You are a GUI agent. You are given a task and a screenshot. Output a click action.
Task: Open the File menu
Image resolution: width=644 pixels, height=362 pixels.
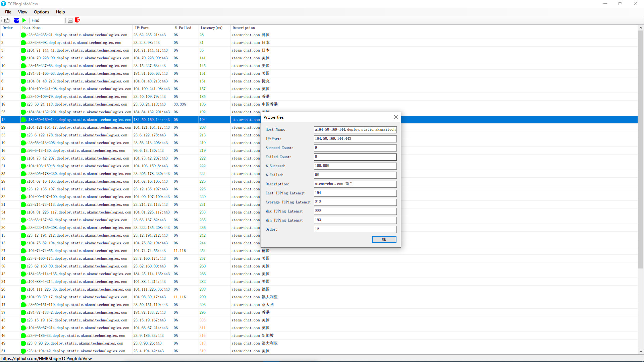tap(8, 12)
